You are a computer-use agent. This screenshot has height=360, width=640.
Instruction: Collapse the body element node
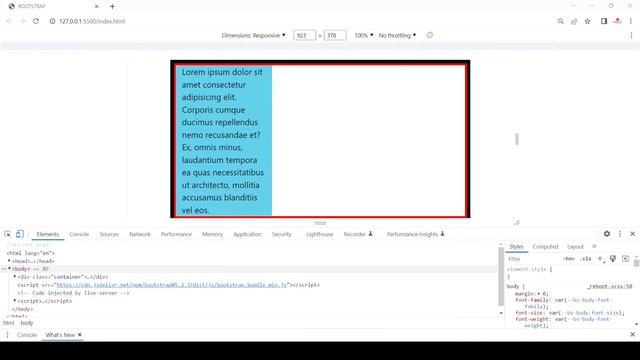pos(9,269)
